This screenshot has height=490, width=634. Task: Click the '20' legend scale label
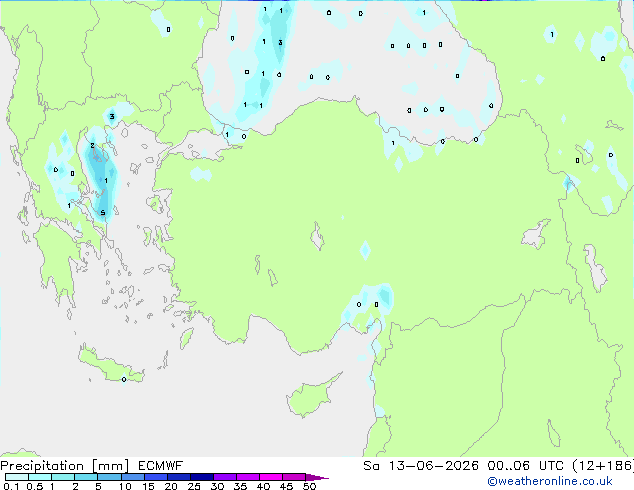(171, 486)
